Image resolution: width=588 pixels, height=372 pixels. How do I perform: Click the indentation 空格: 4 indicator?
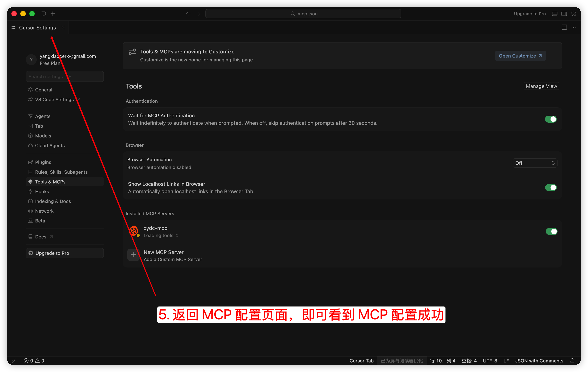[x=469, y=361]
